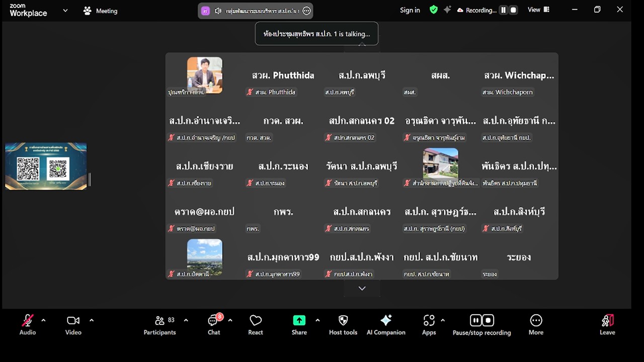Stop recording via top-bar stop button
This screenshot has width=644, height=362.
coord(513,10)
